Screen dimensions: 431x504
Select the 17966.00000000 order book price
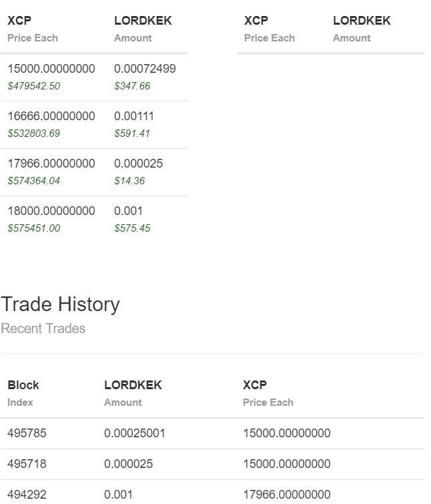pos(51,164)
